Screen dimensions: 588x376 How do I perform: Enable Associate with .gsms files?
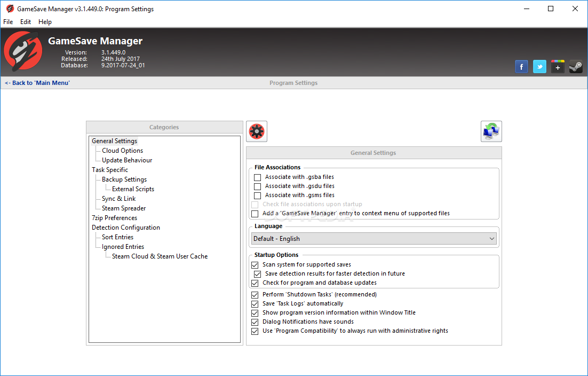[x=257, y=195]
